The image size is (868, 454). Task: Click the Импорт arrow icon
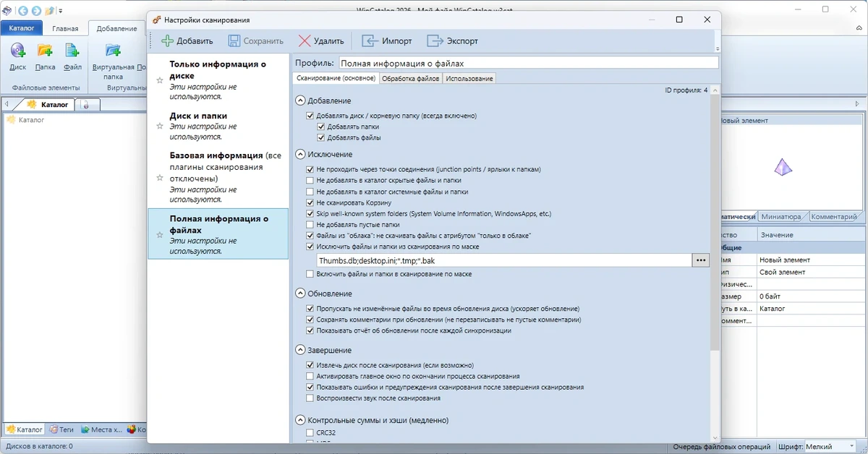(370, 41)
